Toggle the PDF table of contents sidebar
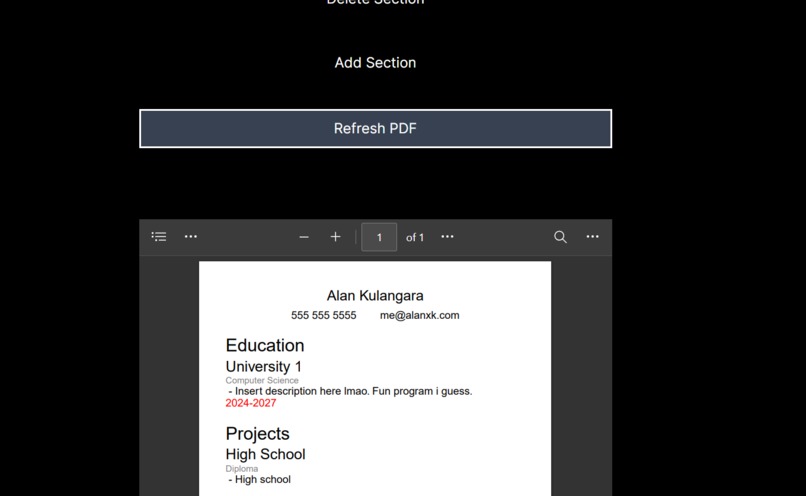806x496 pixels. [x=159, y=236]
